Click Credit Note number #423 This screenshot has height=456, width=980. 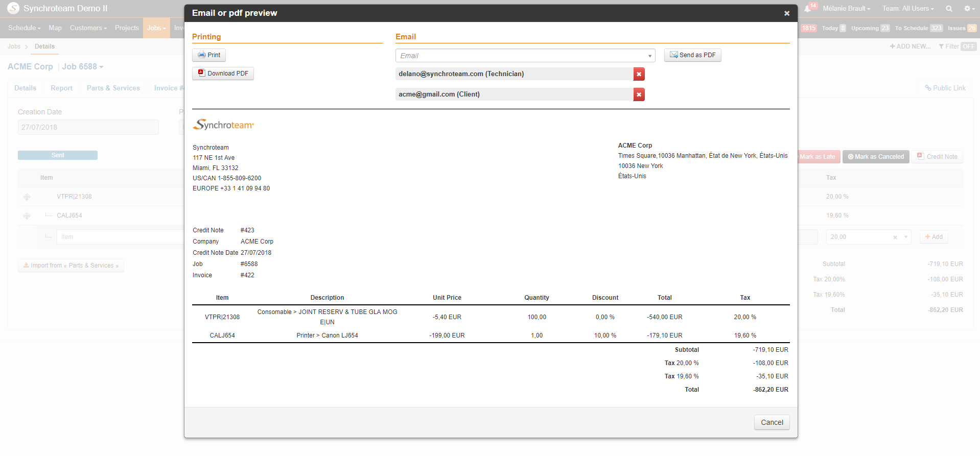(x=247, y=230)
